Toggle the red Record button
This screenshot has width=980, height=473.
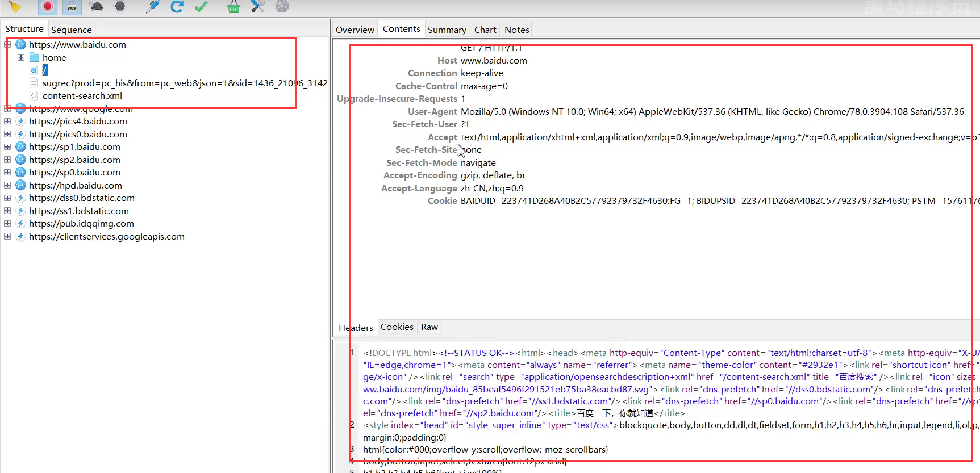48,6
